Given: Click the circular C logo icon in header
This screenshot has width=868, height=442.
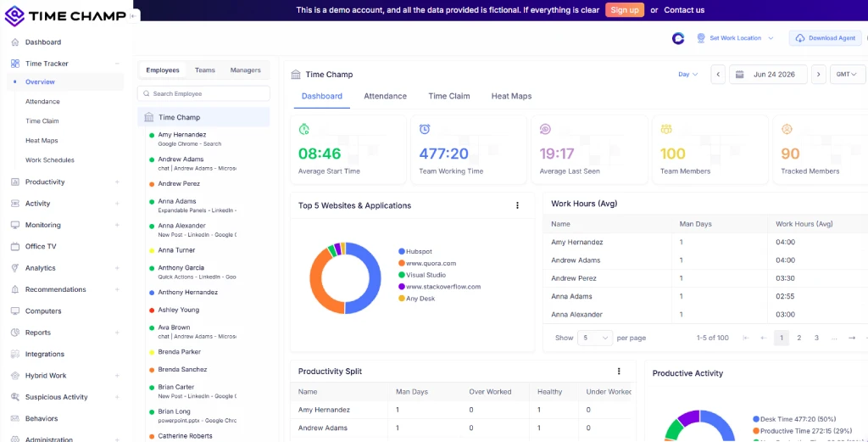Looking at the screenshot, I should pyautogui.click(x=678, y=38).
